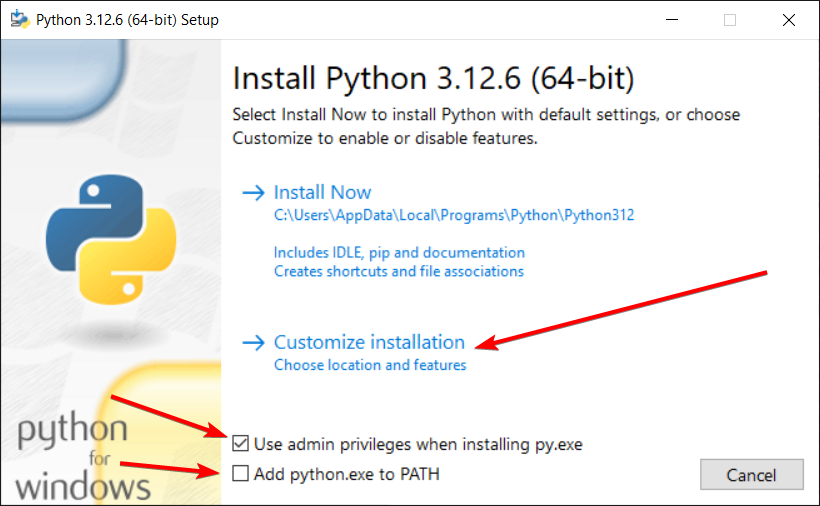Click 'Creates shortcuts and file associations' text

point(398,271)
